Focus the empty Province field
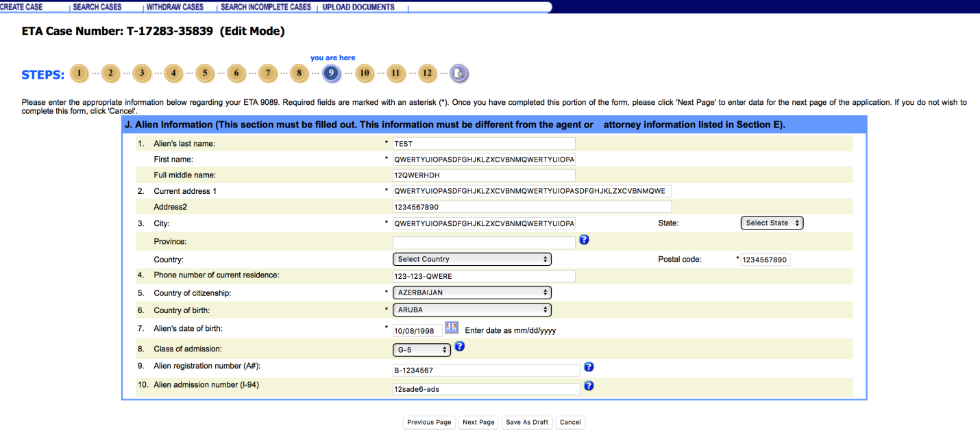980x435 pixels. (484, 243)
